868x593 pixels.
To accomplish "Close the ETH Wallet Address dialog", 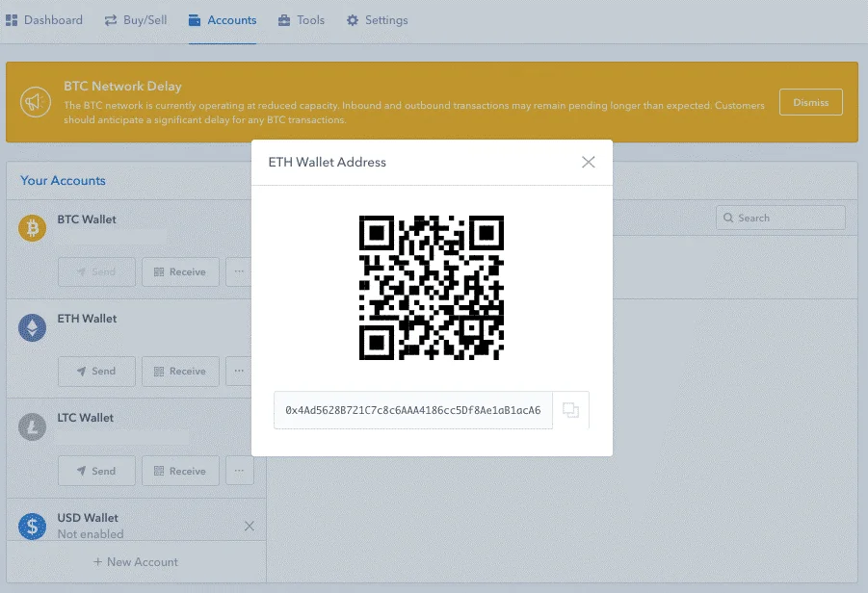I will click(x=588, y=162).
